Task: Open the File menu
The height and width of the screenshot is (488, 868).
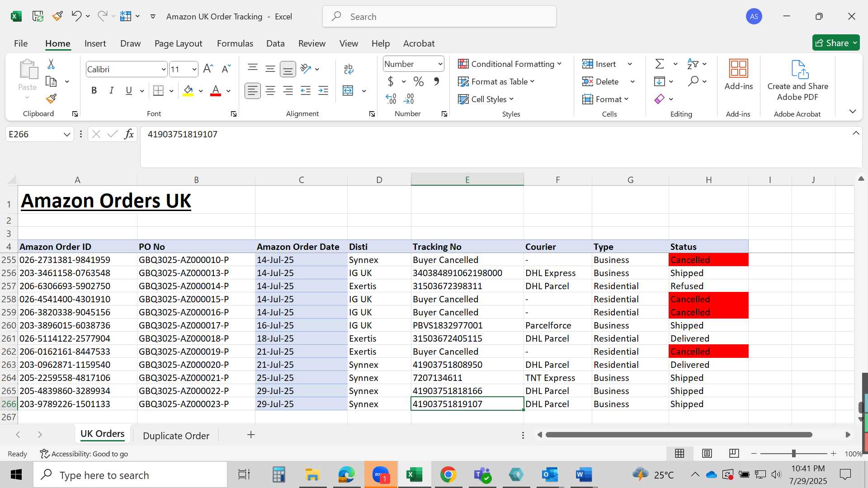Action: [x=21, y=43]
